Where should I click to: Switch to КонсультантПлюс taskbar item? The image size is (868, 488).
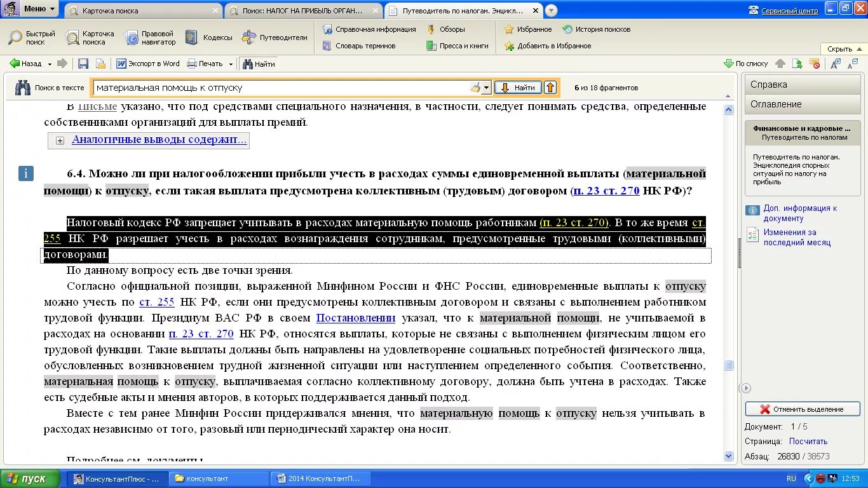point(118,478)
